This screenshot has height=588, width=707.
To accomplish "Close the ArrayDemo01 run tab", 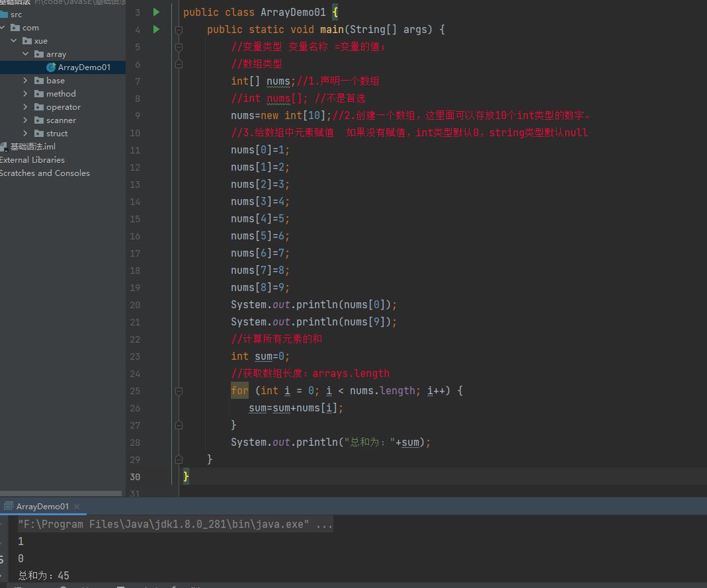I will point(77,507).
